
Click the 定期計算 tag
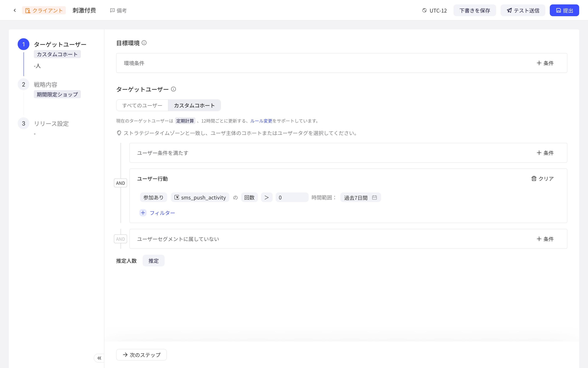pos(185,121)
